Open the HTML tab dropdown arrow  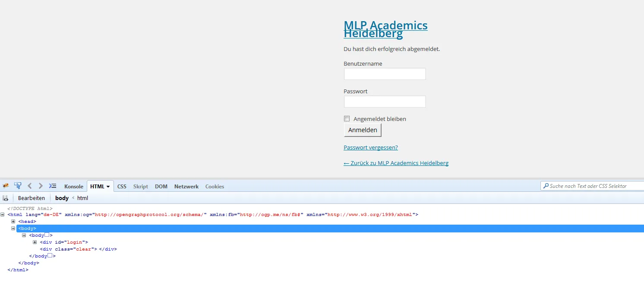[108, 187]
